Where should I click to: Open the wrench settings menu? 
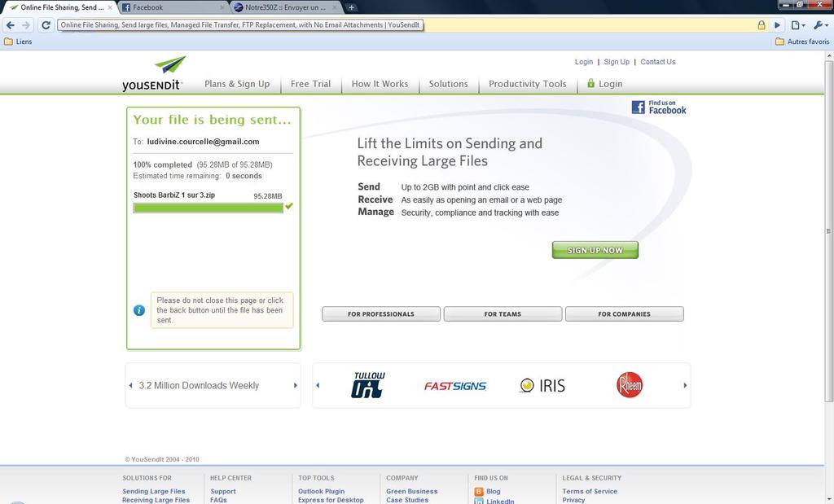tap(819, 25)
